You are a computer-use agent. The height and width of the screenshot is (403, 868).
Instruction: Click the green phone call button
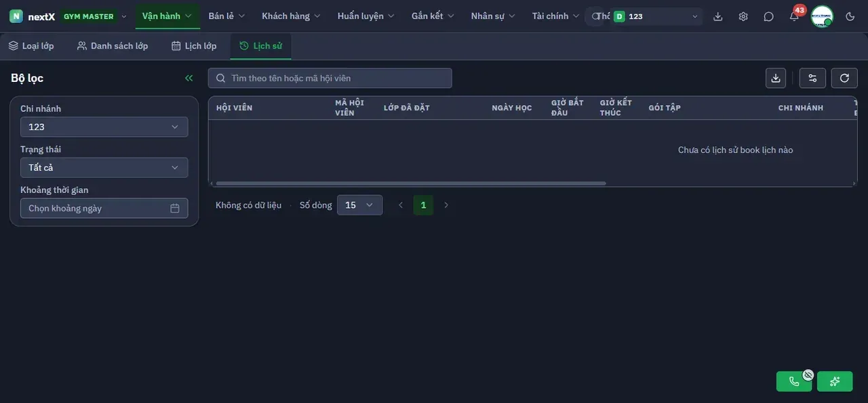coord(794,381)
